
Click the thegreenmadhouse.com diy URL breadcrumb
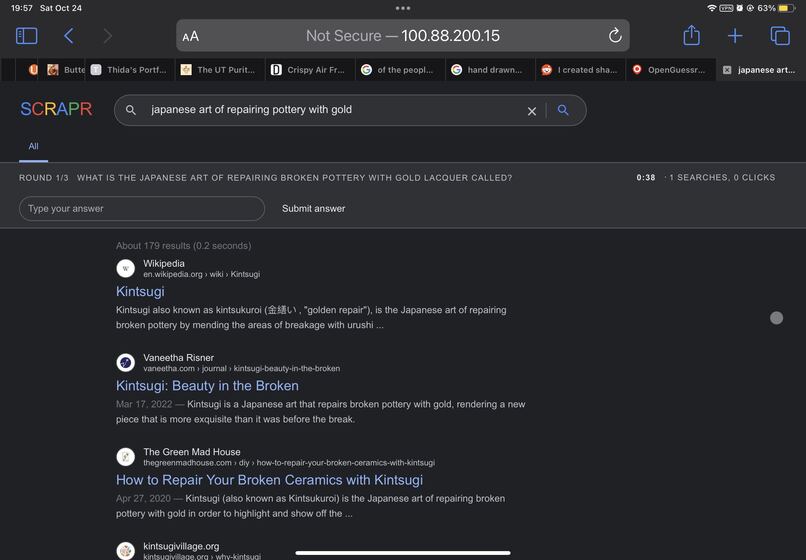pyautogui.click(x=289, y=462)
